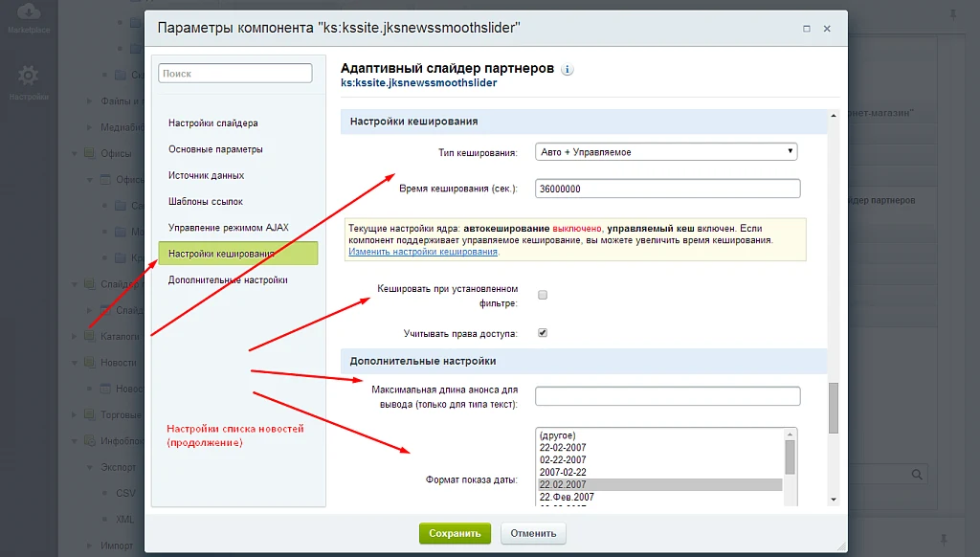Enable 'Кешировать при установленном фильтре' checkbox

coord(543,295)
